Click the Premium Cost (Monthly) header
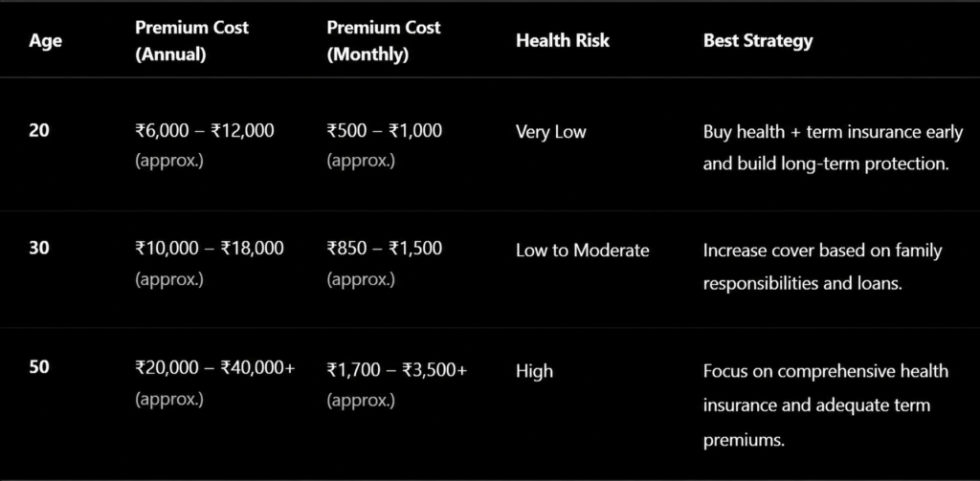 (x=383, y=40)
